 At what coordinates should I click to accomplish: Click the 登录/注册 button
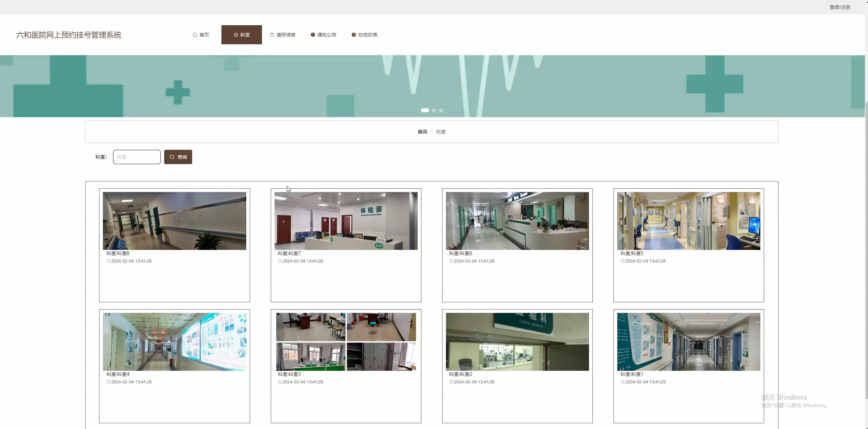[840, 7]
